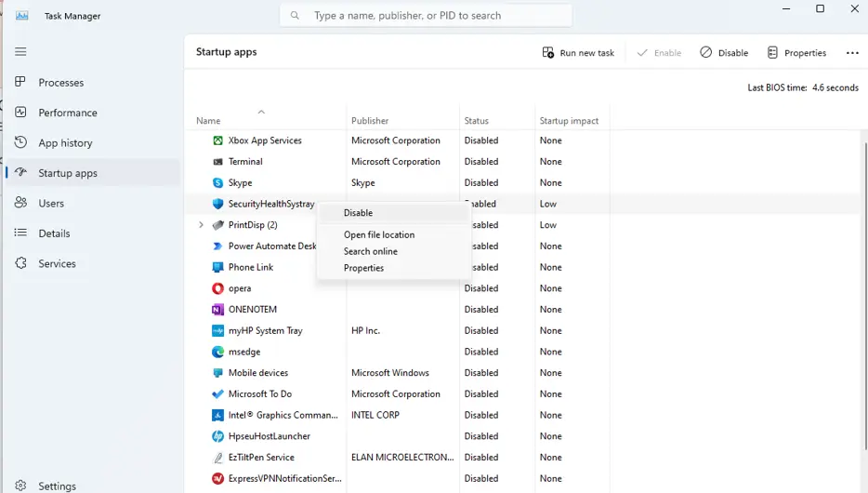Click the Processes sidebar icon

click(x=20, y=82)
